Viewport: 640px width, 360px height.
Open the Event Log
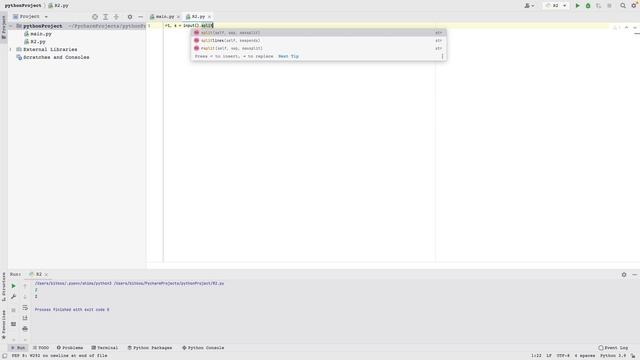(613, 348)
